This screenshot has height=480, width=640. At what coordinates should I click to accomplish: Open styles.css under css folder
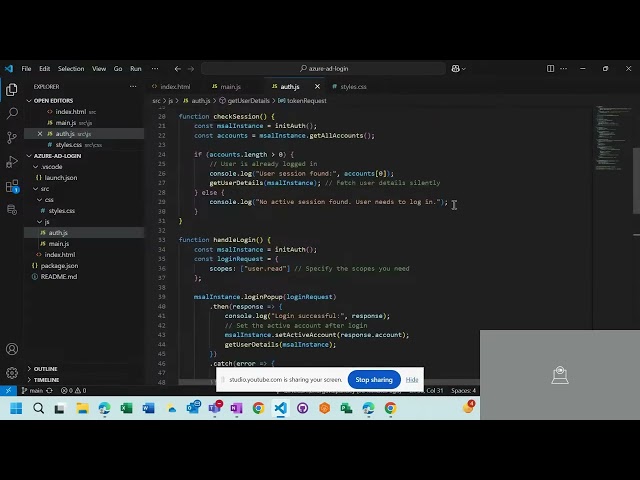[61, 211]
